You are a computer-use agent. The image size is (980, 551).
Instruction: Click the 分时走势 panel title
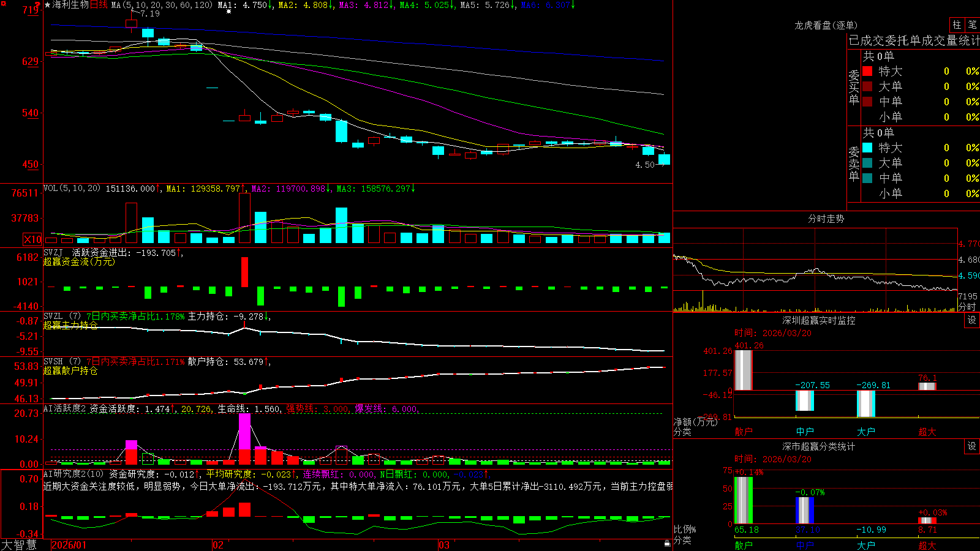826,219
